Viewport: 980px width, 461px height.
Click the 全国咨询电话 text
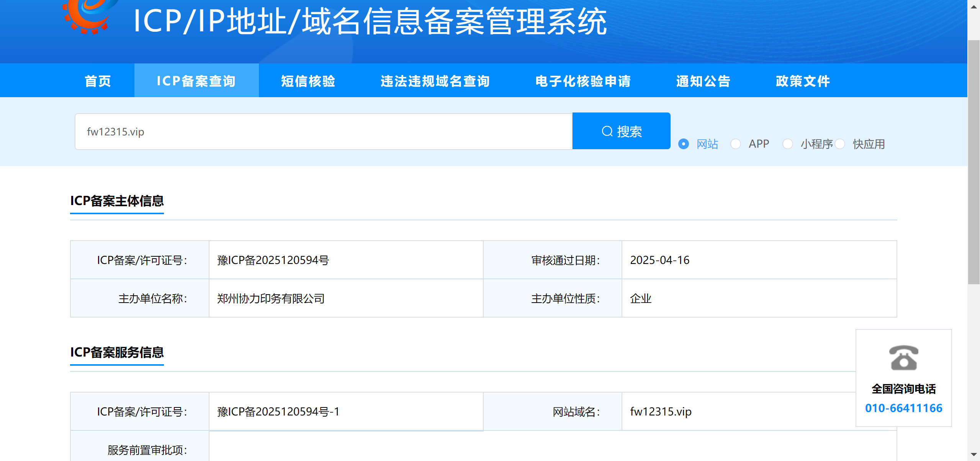[x=903, y=389]
